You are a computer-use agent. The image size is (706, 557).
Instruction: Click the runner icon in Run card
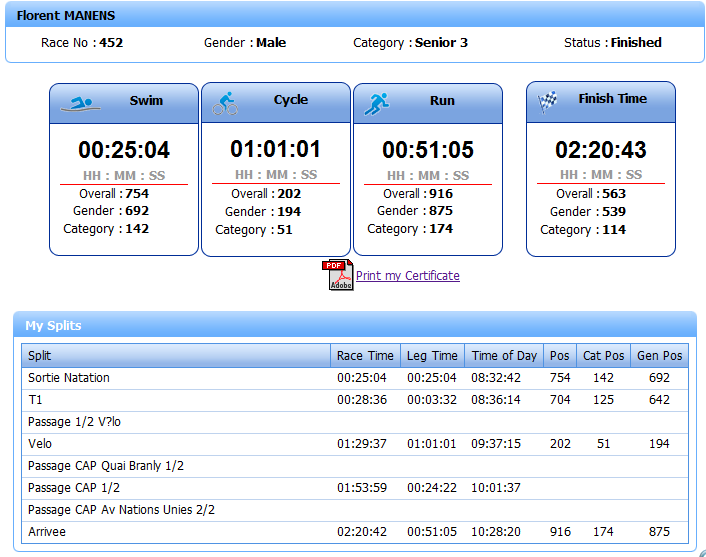click(x=376, y=103)
